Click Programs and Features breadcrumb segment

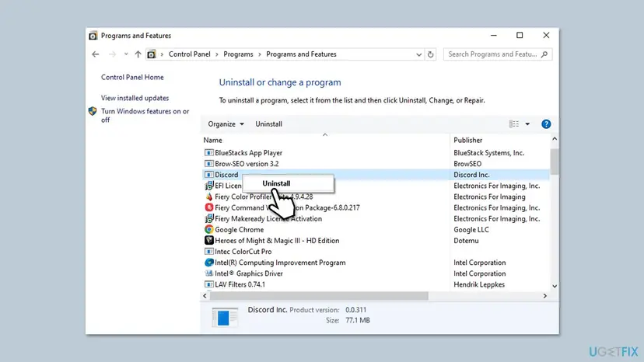tap(301, 54)
